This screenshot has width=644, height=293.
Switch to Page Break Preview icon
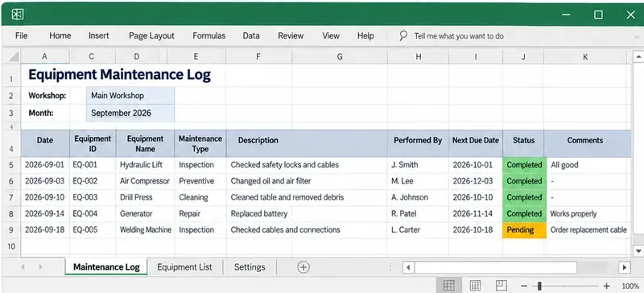[x=501, y=286]
